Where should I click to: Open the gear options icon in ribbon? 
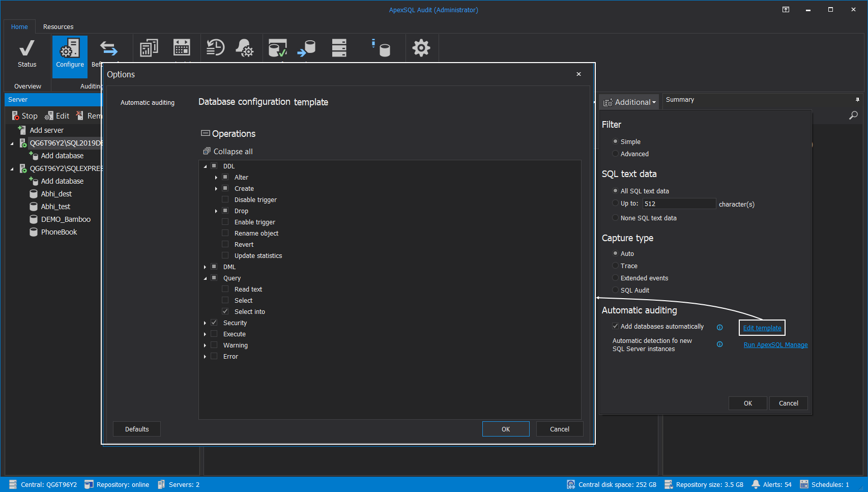[x=421, y=48]
